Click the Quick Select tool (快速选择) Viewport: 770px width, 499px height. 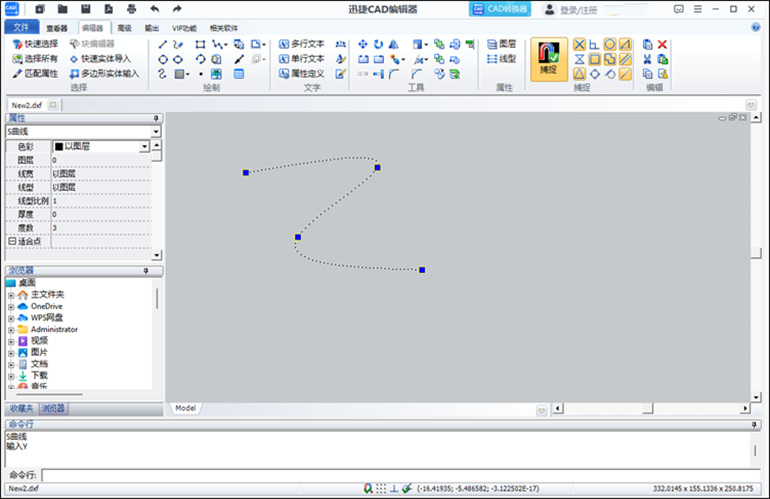pyautogui.click(x=35, y=45)
